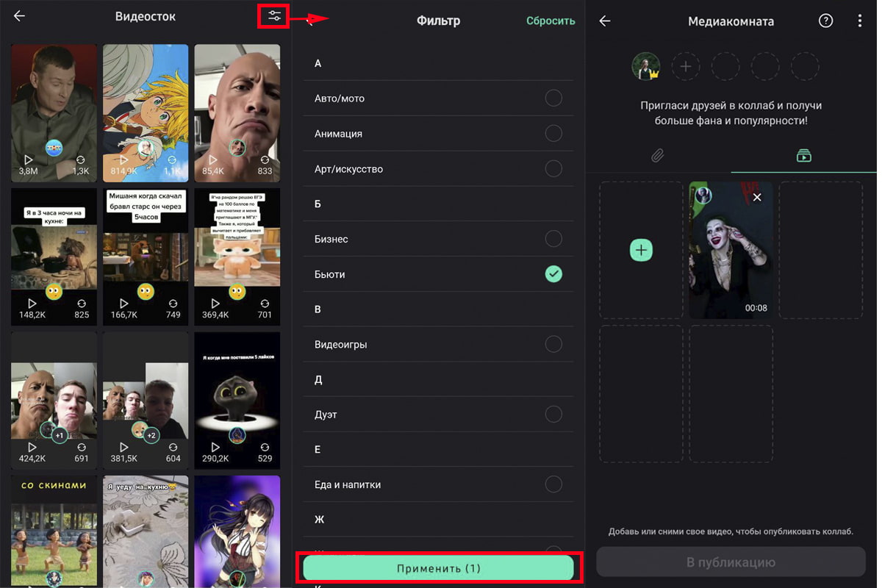The height and width of the screenshot is (588, 882).
Task: Invite a friend via the plus circle
Action: click(x=685, y=66)
